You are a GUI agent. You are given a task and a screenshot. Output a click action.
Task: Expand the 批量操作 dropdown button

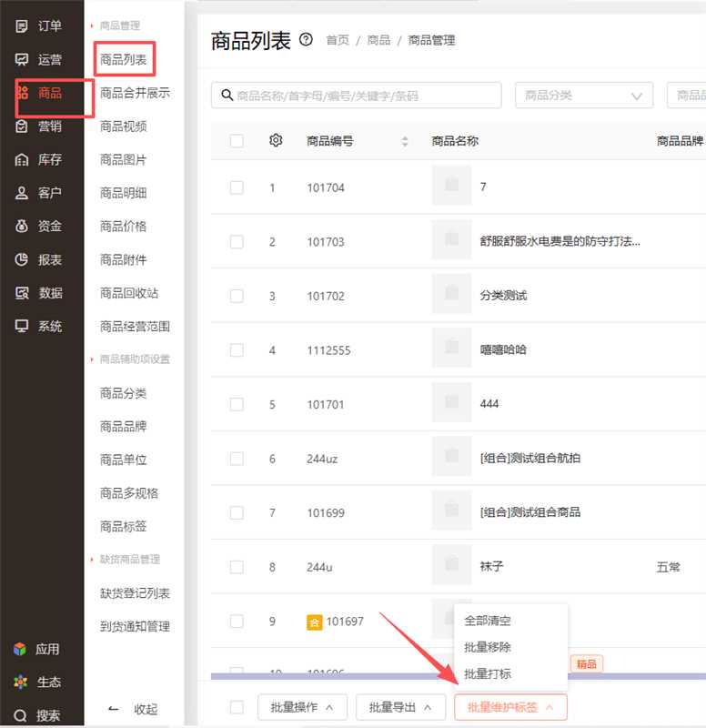(302, 707)
